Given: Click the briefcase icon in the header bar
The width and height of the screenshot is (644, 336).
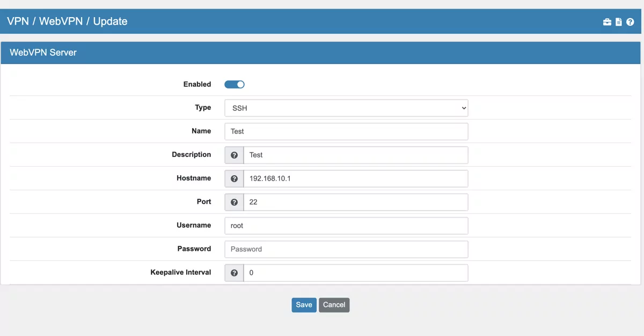Looking at the screenshot, I should (x=607, y=22).
